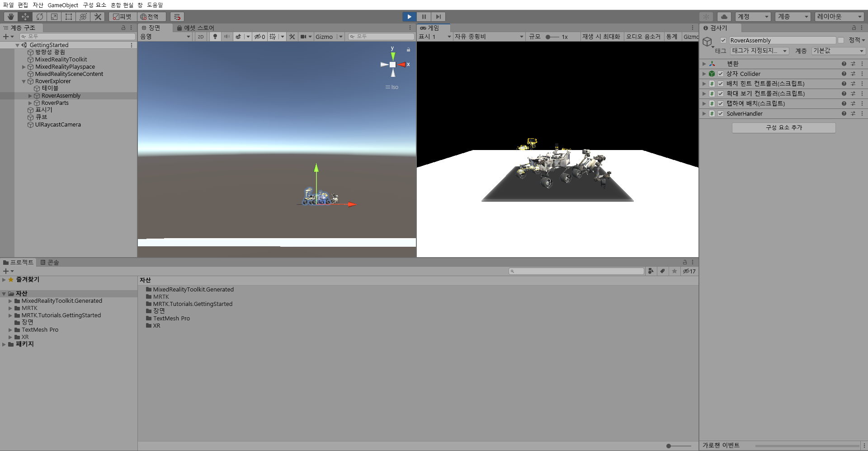The image size is (868, 451).
Task: Open the 도움말 menu
Action: point(155,5)
